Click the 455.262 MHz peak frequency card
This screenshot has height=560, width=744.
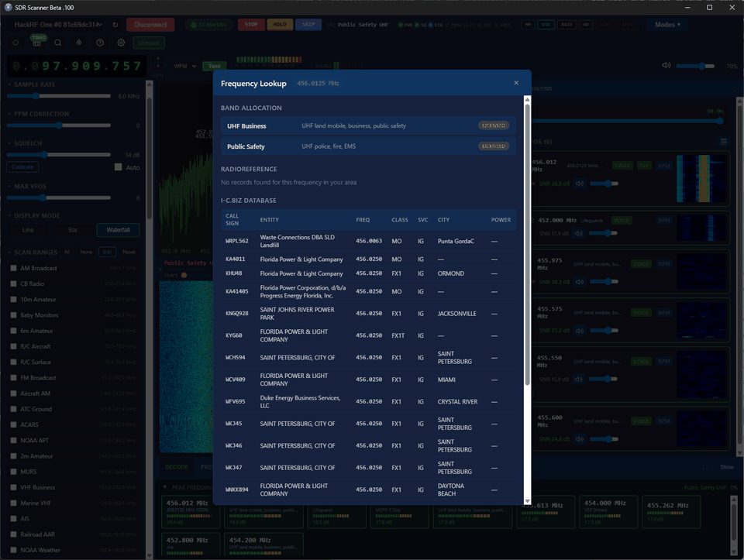[671, 512]
